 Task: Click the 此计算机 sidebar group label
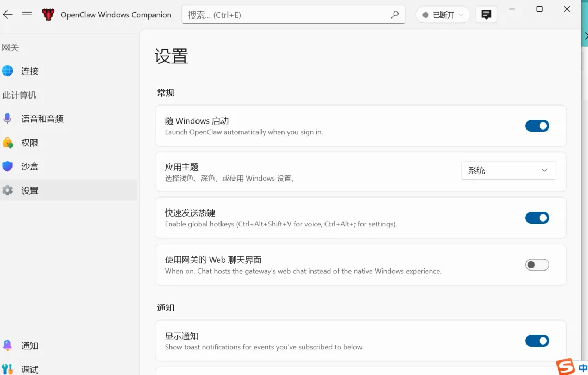(x=19, y=95)
